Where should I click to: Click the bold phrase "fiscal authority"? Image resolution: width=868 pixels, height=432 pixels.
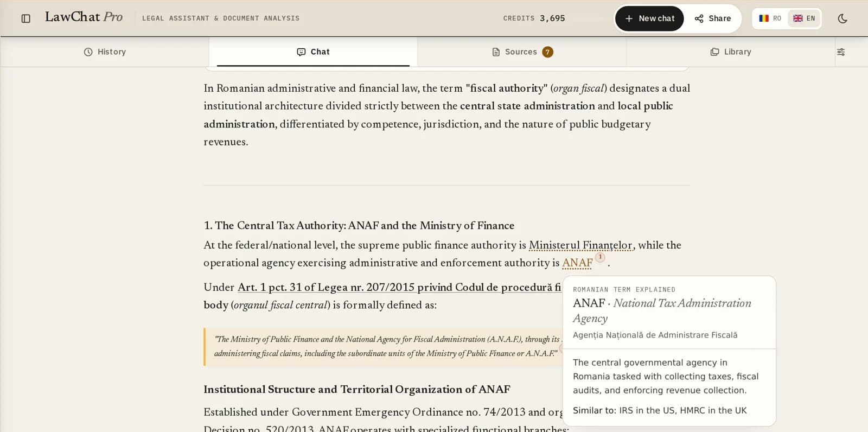pyautogui.click(x=507, y=88)
